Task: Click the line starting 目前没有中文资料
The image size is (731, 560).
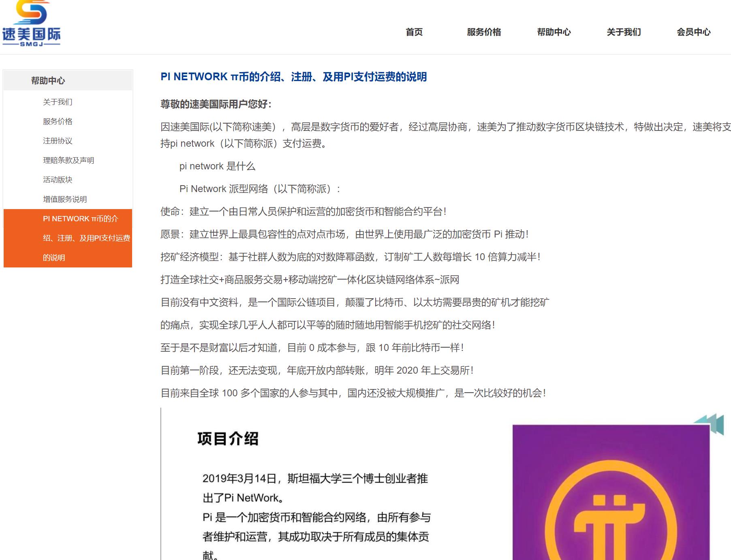Action: point(355,302)
